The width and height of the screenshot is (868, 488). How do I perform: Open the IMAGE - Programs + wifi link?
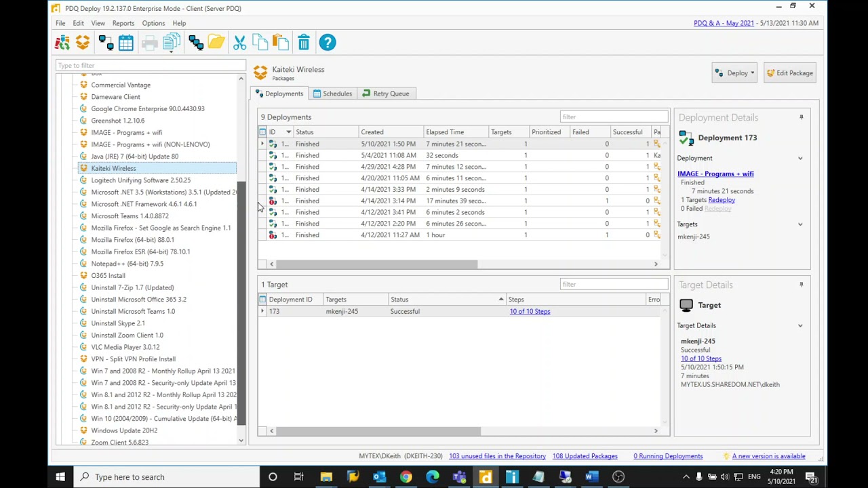click(715, 174)
